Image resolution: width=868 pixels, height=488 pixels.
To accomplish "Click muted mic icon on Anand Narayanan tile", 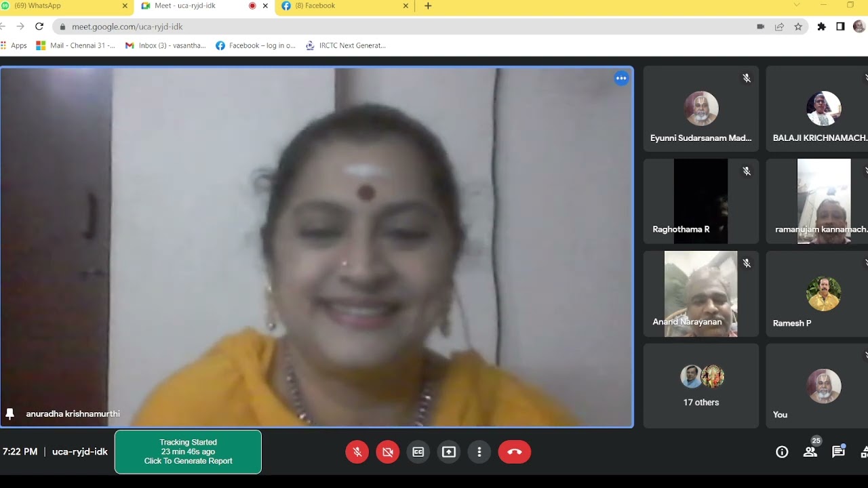I will click(x=747, y=263).
